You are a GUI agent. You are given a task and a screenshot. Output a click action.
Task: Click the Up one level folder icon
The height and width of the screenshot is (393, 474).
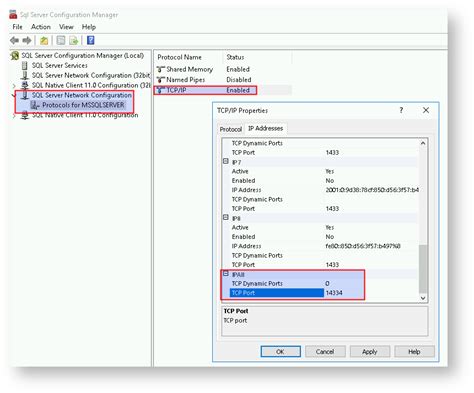coord(44,41)
